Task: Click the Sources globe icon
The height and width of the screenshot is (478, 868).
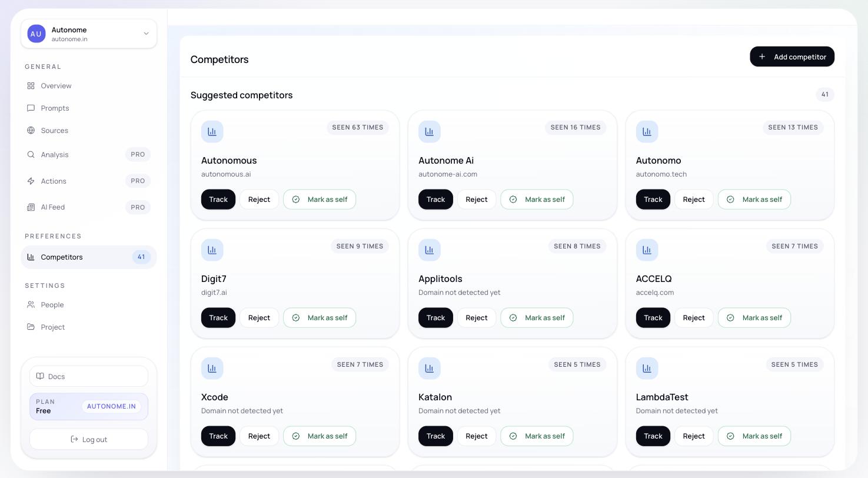Action: pyautogui.click(x=31, y=131)
